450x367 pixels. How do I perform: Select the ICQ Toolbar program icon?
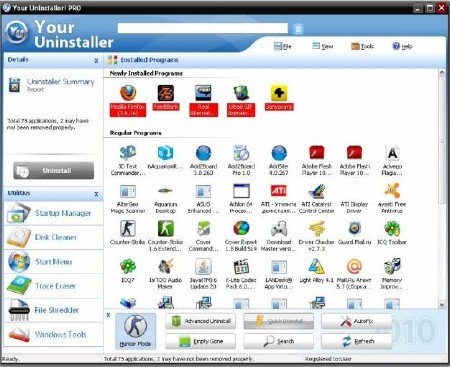392,229
